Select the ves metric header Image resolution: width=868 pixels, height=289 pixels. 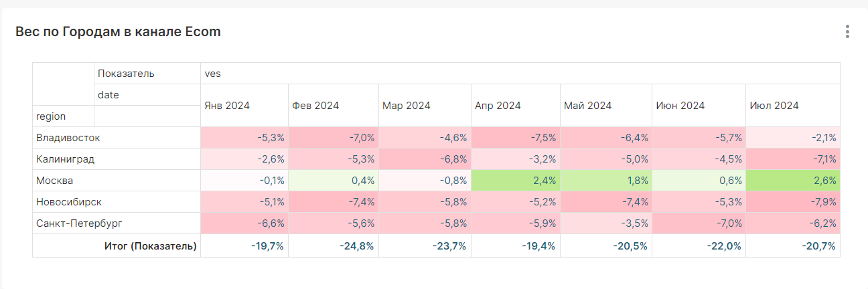coord(213,74)
